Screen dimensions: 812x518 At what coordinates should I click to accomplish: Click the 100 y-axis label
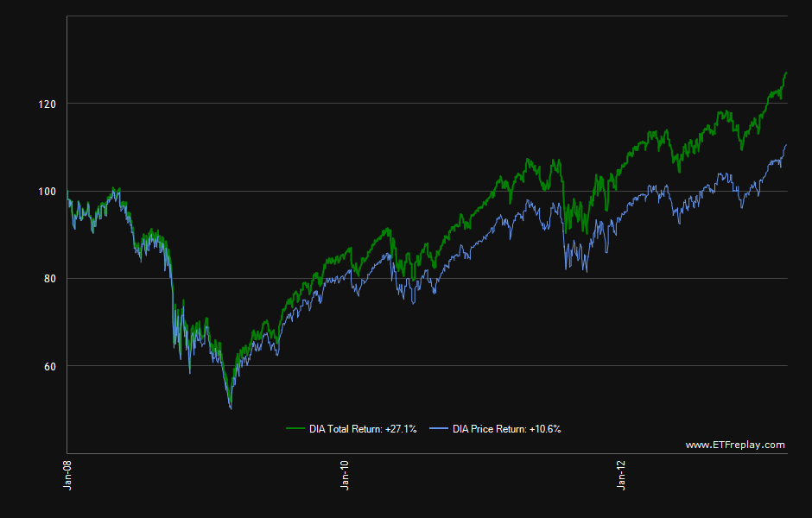[48, 192]
